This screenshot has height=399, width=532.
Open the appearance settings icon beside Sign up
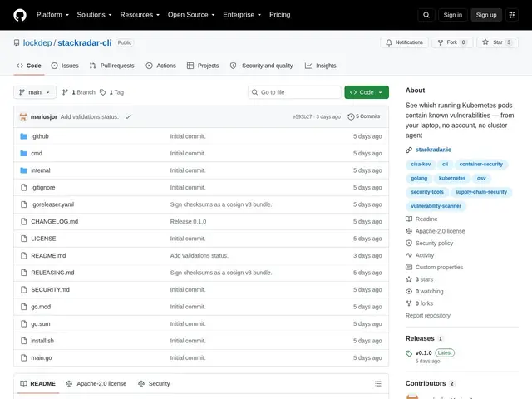tap(512, 15)
